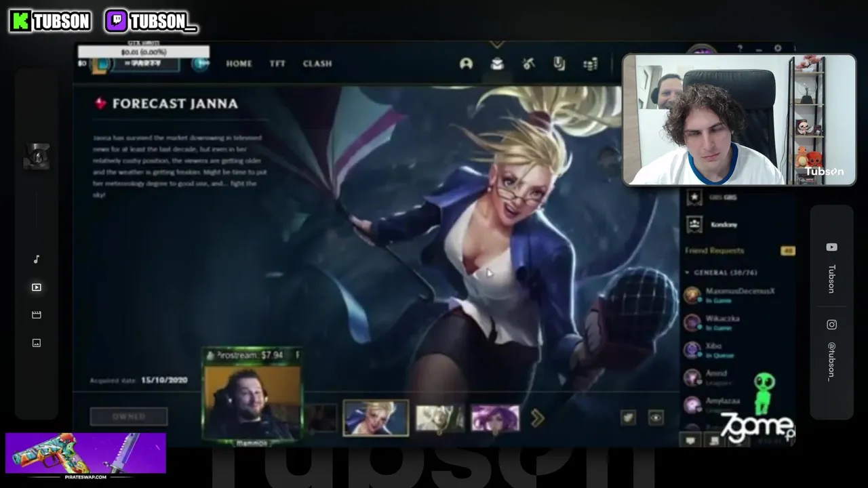Click Amylazaa's avatar icon
Image resolution: width=868 pixels, height=488 pixels.
692,405
